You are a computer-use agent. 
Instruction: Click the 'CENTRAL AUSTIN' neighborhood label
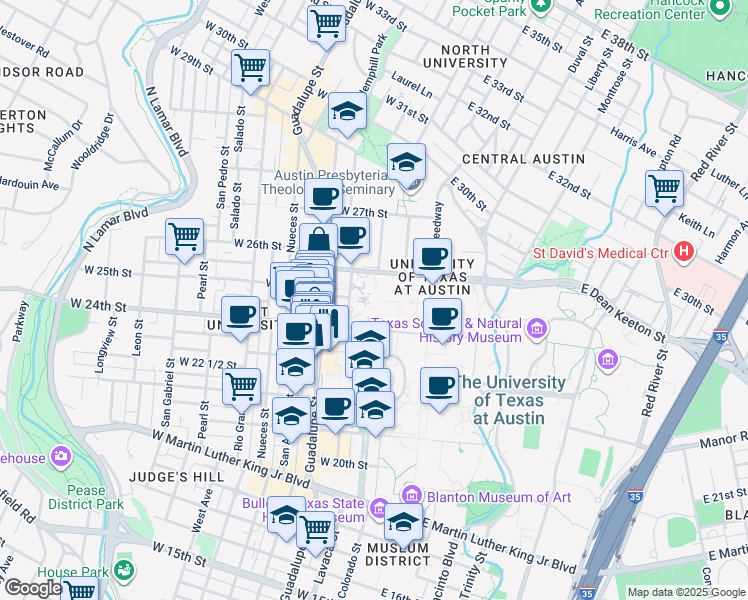point(523,159)
